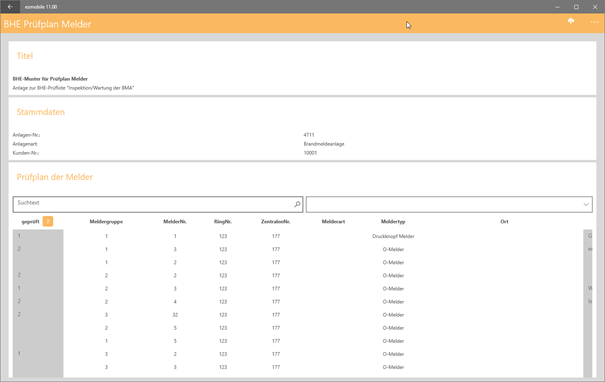Expand the filter dropdown chevron
Screen dimensions: 605x382
pyautogui.click(x=586, y=204)
